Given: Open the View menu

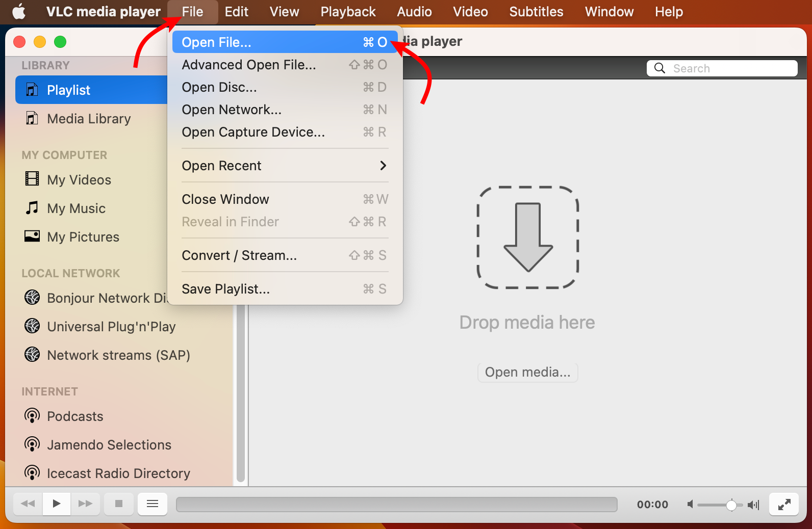Looking at the screenshot, I should [x=284, y=12].
